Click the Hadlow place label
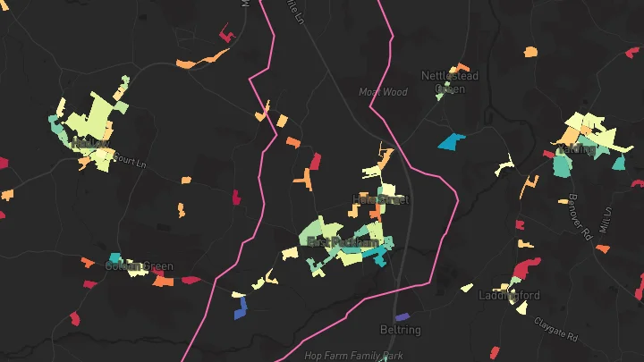Image resolution: width=644 pixels, height=362 pixels. coord(90,144)
